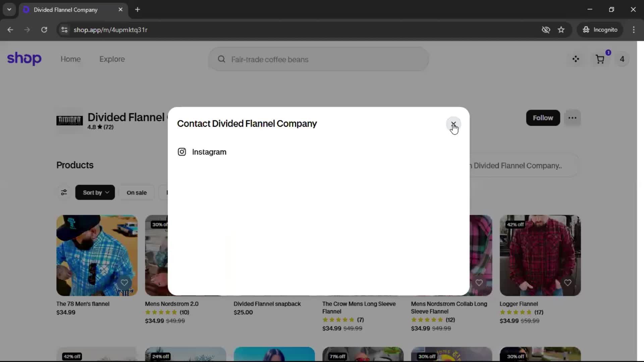
Task: Click the Shop logo
Action: (24, 59)
